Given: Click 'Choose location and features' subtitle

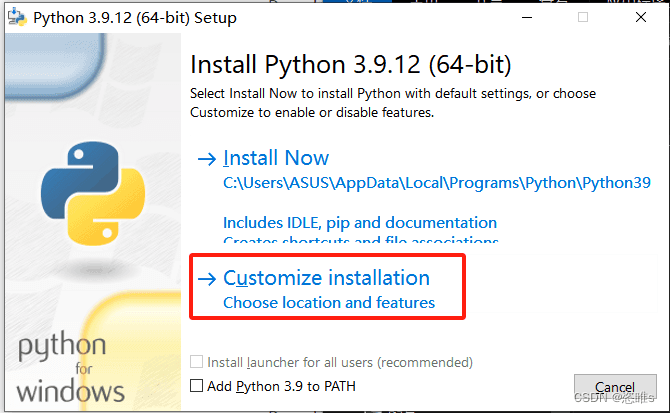Looking at the screenshot, I should 329,302.
